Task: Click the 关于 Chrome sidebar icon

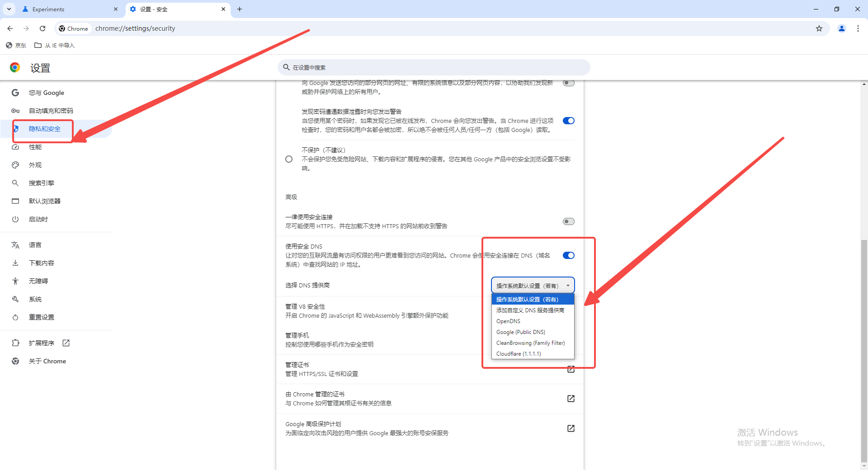Action: click(x=15, y=361)
